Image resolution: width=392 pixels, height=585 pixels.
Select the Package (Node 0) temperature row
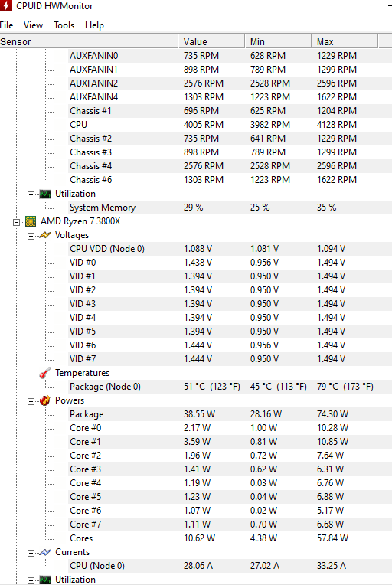click(x=230, y=387)
